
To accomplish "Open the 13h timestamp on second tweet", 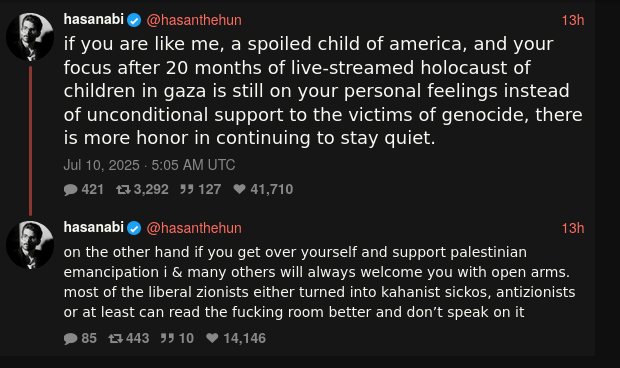I will pyautogui.click(x=573, y=228).
